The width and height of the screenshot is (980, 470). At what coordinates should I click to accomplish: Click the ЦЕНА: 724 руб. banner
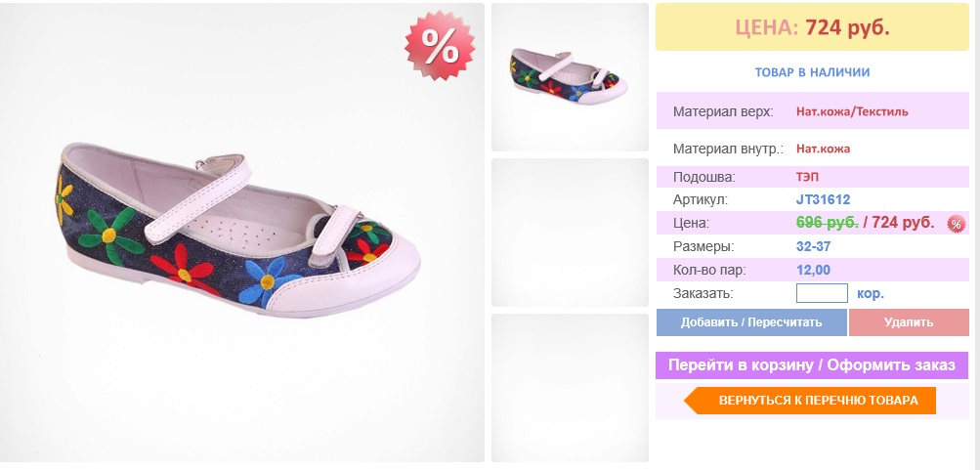point(812,27)
